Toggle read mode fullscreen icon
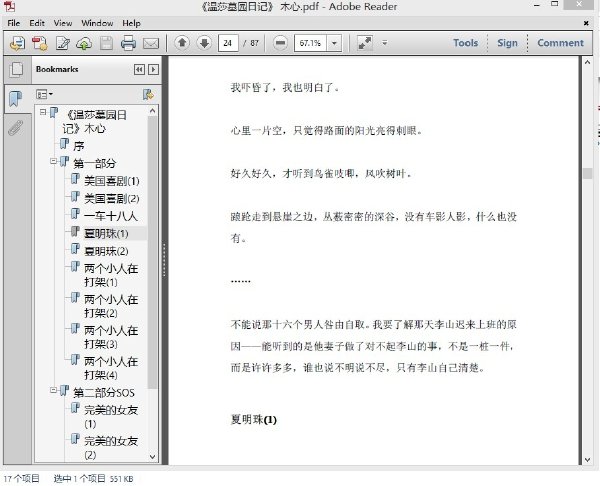 (365, 43)
